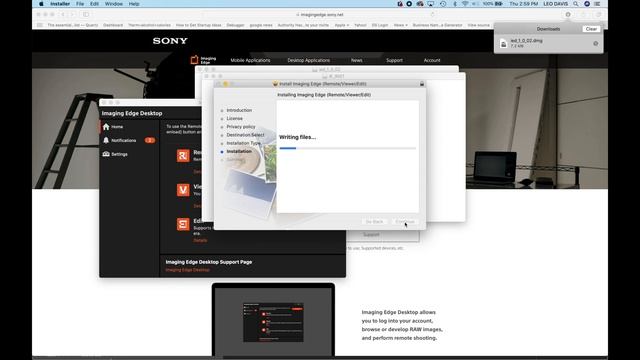Click the Destination Select installer step

(245, 135)
